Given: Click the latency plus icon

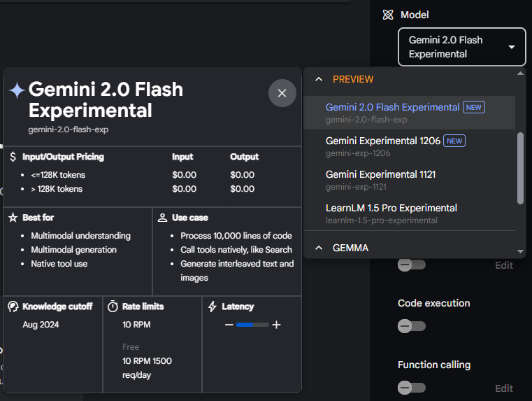Looking at the screenshot, I should (x=277, y=325).
